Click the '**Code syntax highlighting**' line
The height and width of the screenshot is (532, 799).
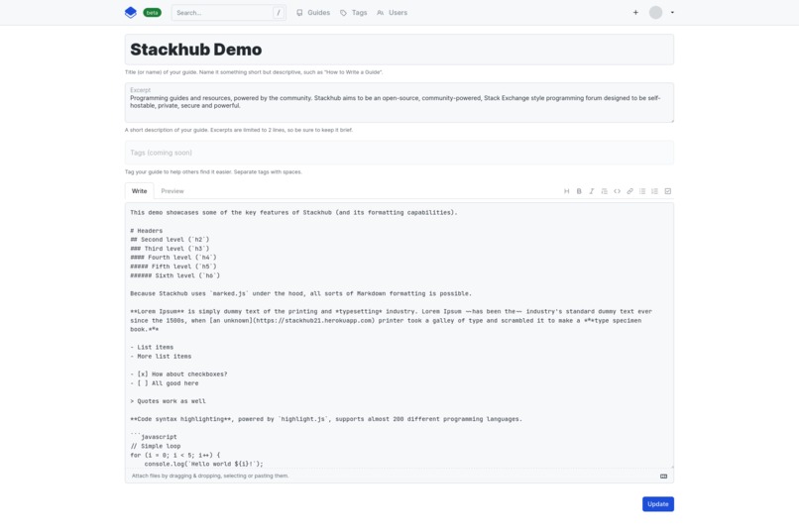point(326,419)
